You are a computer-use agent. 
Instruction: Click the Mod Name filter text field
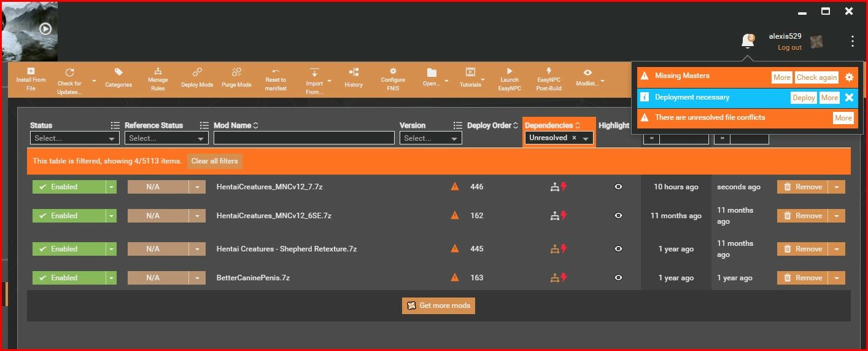tap(304, 138)
